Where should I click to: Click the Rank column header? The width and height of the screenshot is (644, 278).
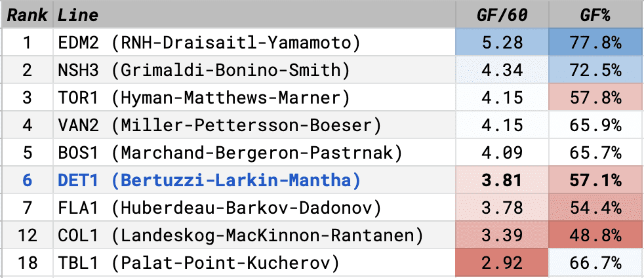tap(26, 15)
